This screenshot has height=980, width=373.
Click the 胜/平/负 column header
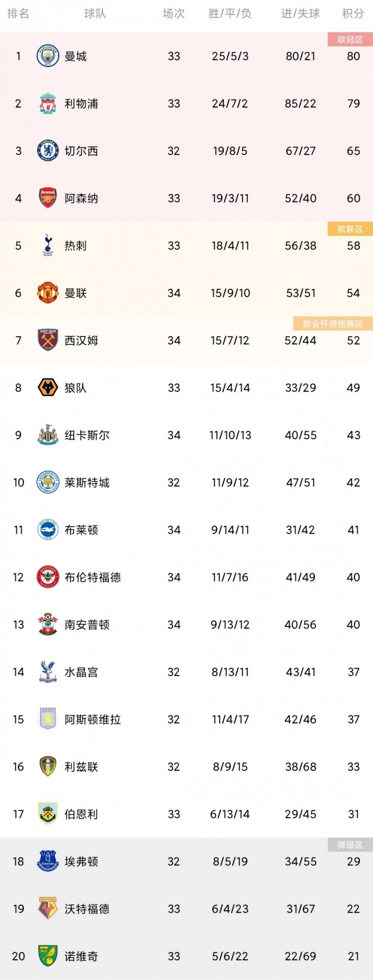click(x=230, y=13)
